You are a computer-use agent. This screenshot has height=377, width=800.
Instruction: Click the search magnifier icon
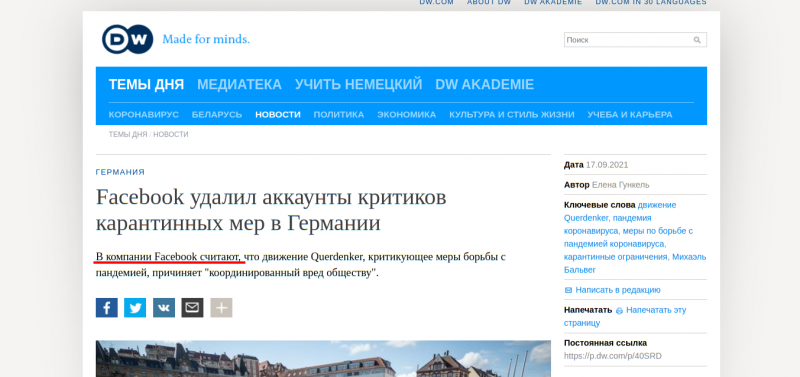[697, 40]
